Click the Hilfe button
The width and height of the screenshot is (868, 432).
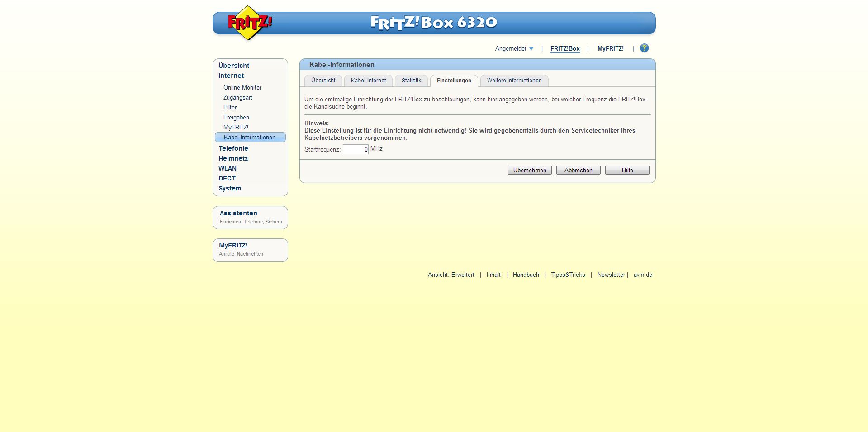627,170
